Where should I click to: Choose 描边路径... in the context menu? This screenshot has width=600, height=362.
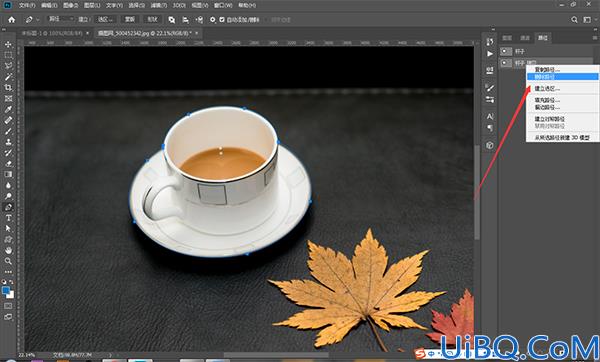[x=562, y=107]
